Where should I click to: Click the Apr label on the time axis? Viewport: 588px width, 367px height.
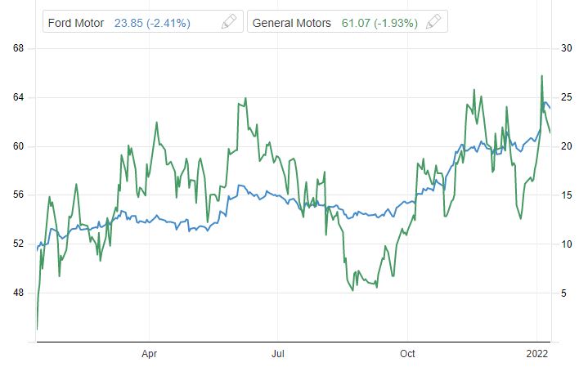point(149,354)
